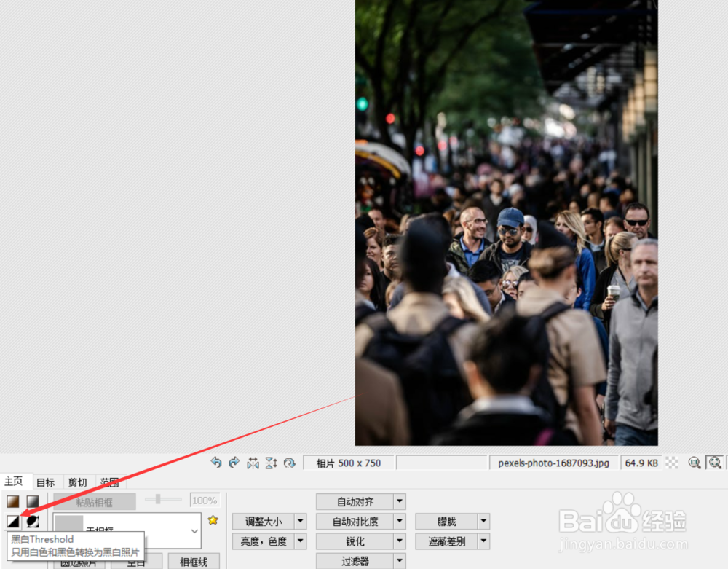Click the 自动对齐 button
Image resolution: width=728 pixels, height=569 pixels.
pyautogui.click(x=355, y=502)
